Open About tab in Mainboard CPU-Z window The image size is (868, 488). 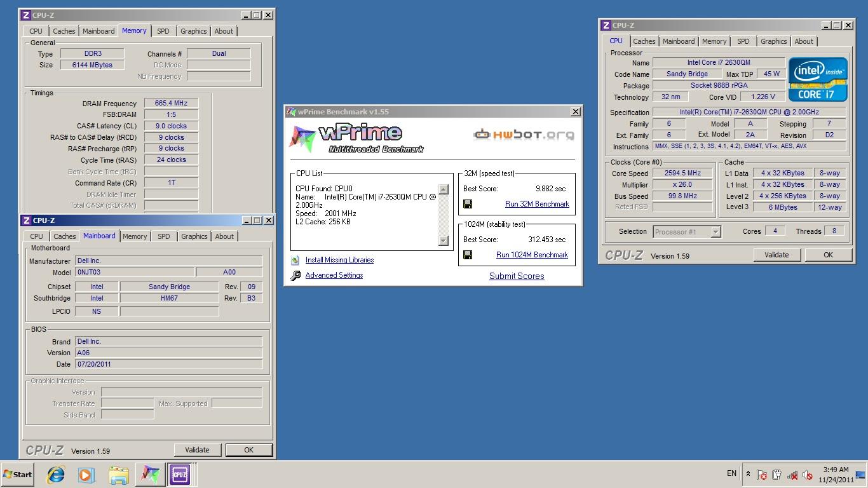[x=224, y=236]
